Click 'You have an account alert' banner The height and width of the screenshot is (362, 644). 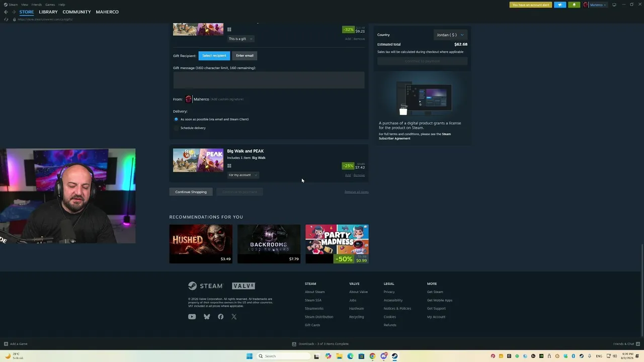(x=531, y=5)
